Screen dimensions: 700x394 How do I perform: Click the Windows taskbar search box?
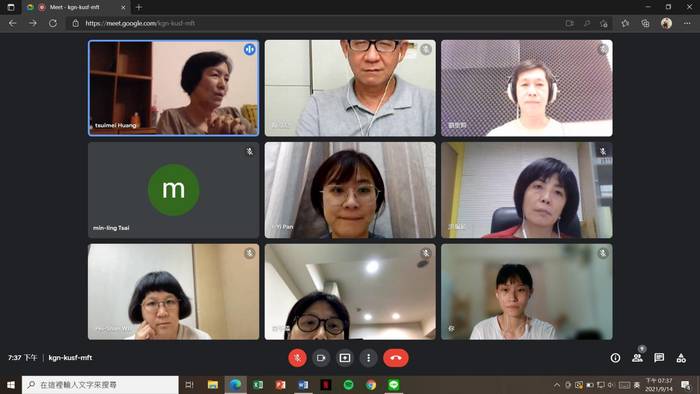(100, 385)
